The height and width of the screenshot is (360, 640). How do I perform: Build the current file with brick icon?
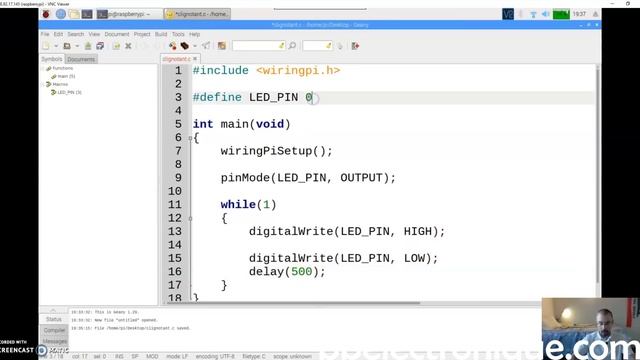pos(184,46)
